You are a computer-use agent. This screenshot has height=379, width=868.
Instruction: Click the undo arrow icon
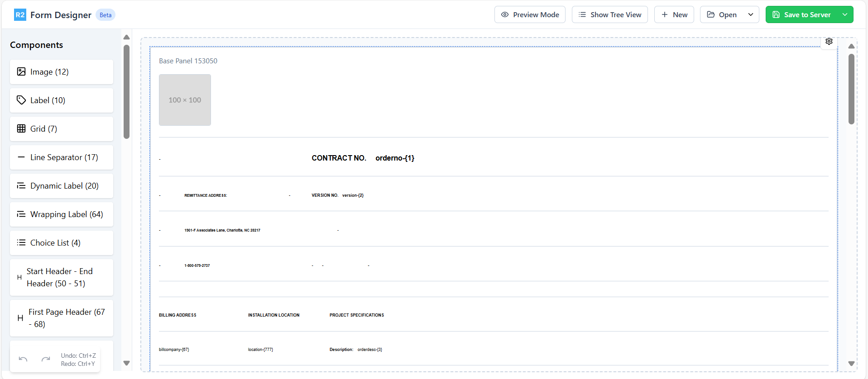pyautogui.click(x=23, y=360)
